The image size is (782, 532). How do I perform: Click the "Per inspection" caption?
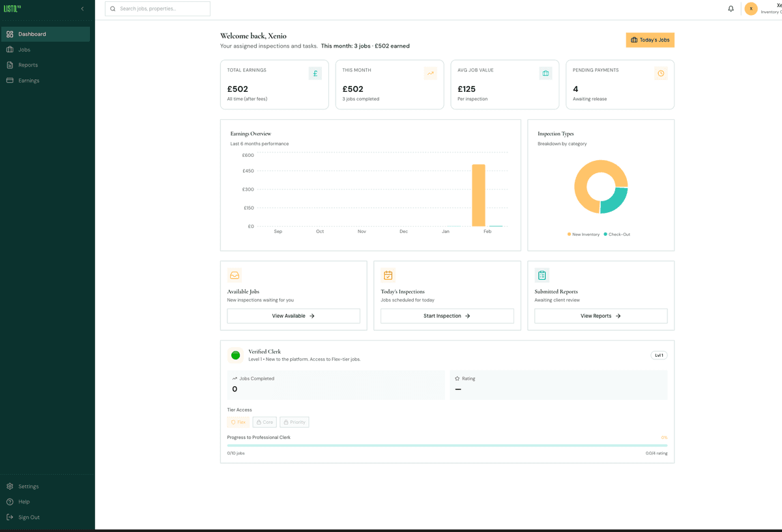coord(472,99)
